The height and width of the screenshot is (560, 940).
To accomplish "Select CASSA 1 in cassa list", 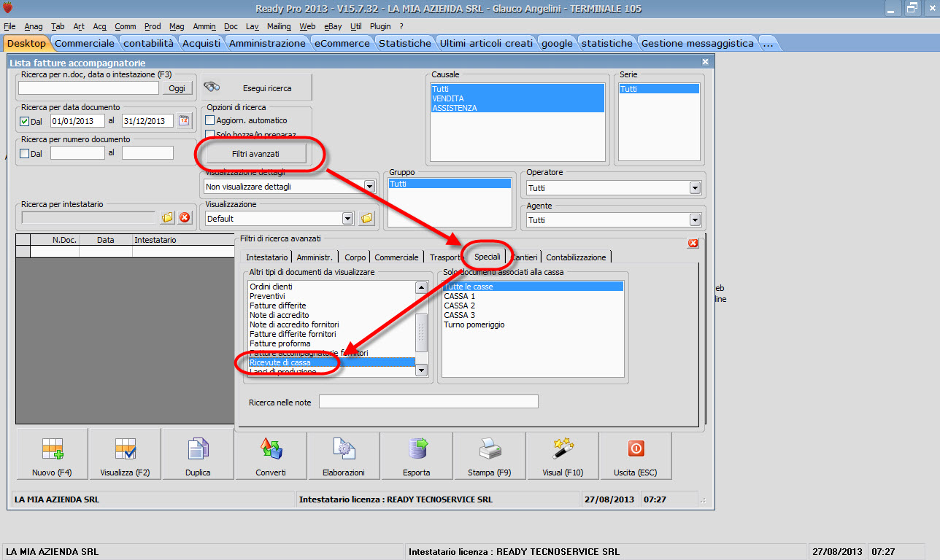I will click(533, 297).
